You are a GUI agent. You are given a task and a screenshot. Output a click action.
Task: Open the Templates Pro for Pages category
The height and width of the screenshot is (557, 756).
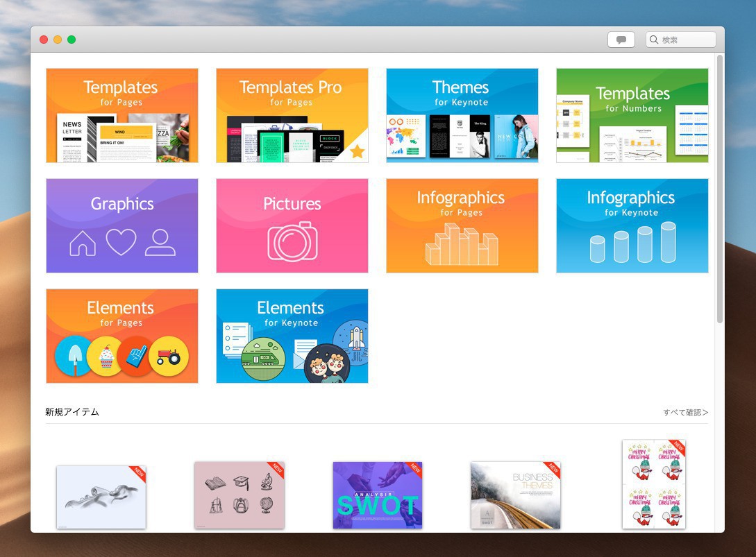(292, 116)
